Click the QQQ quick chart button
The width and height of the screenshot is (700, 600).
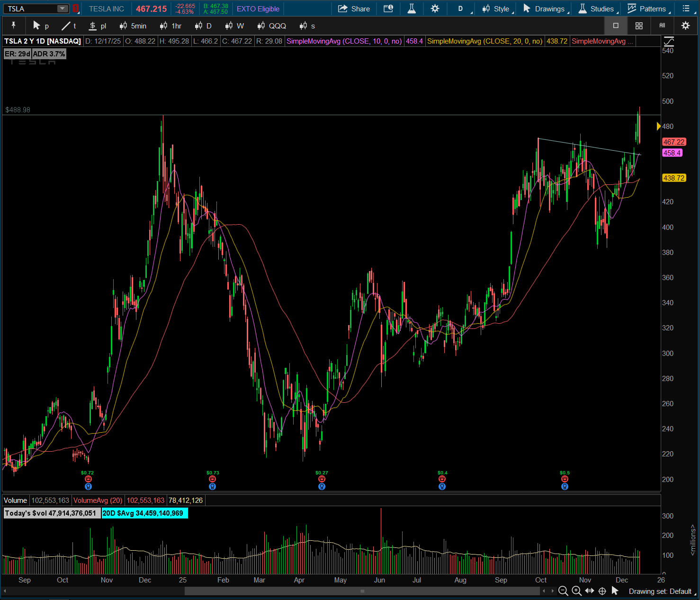click(272, 26)
